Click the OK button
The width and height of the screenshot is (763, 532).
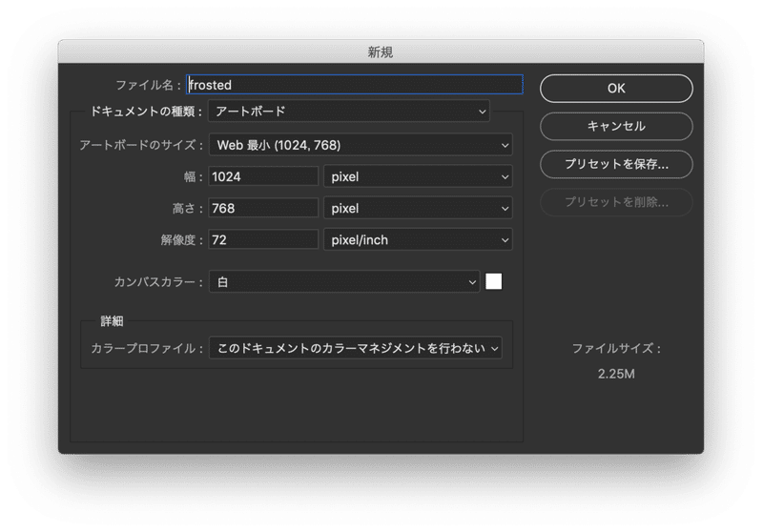tap(616, 89)
